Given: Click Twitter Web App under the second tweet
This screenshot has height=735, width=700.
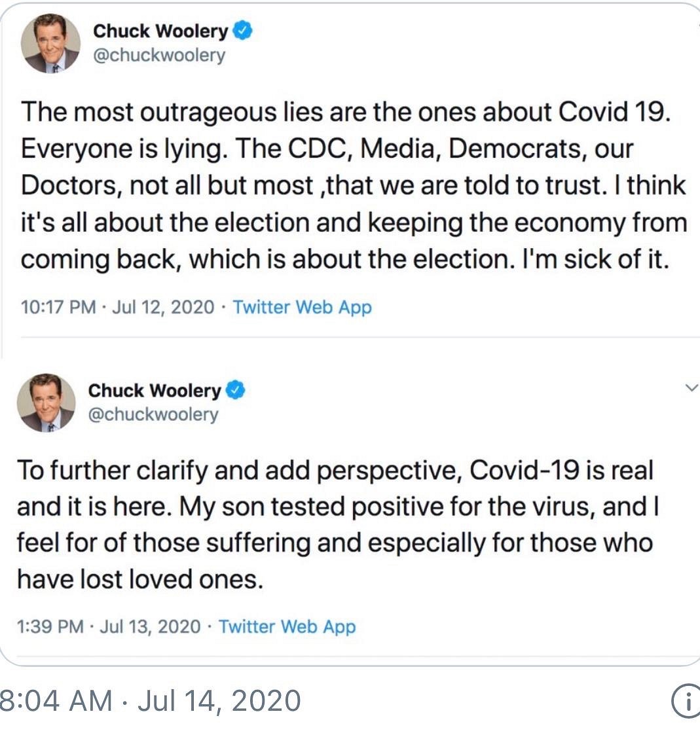Looking at the screenshot, I should click(287, 626).
